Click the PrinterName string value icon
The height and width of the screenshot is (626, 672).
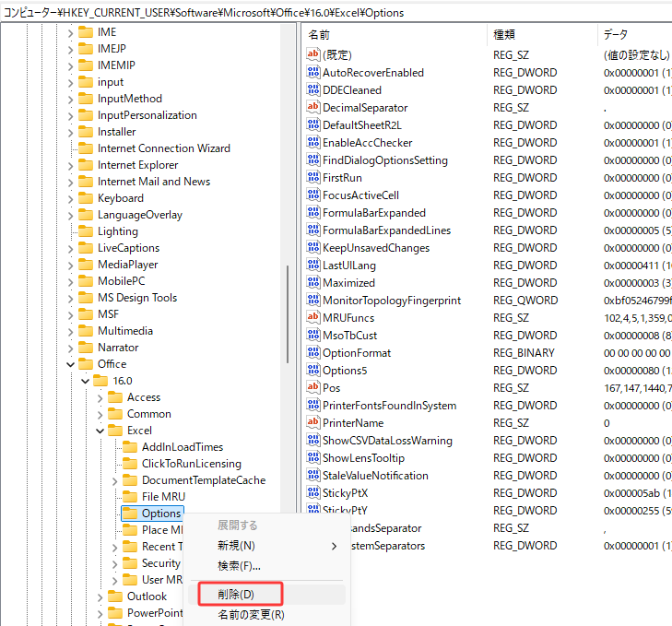[x=313, y=422]
